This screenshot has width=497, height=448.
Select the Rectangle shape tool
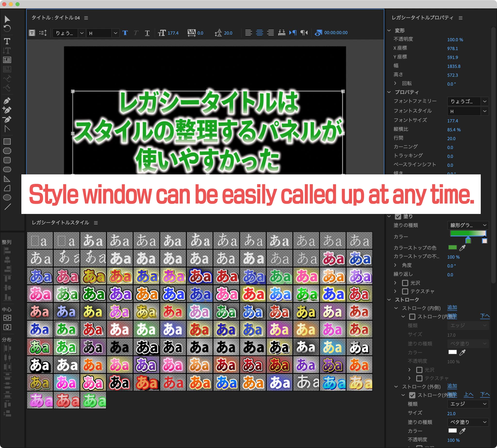point(7,142)
